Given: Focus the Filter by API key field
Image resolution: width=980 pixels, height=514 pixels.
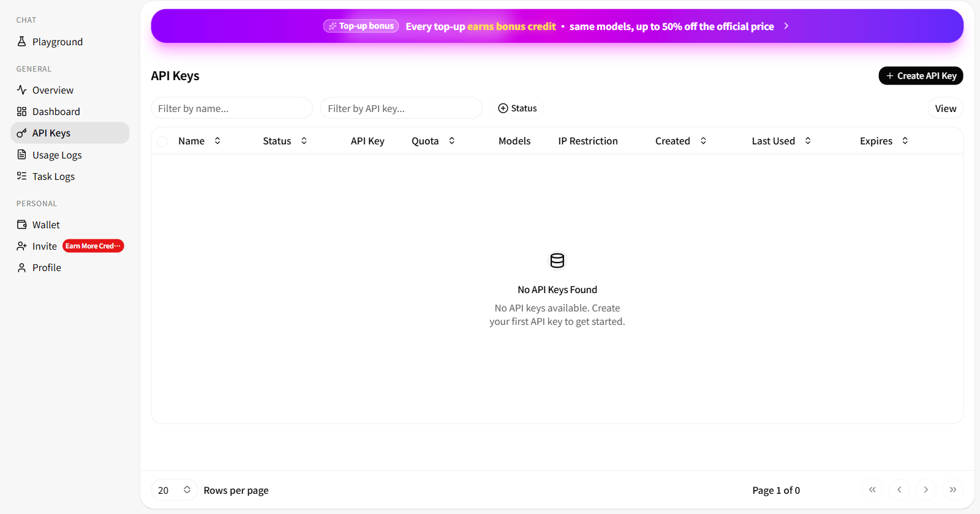Looking at the screenshot, I should coord(401,108).
